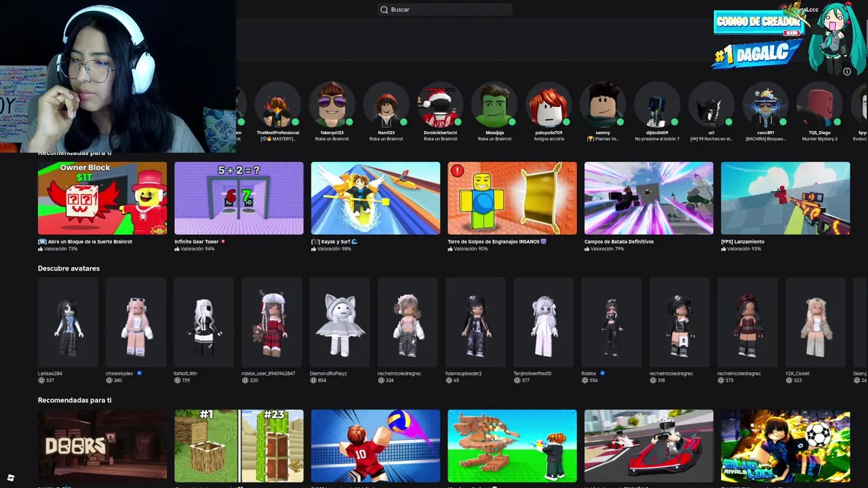
Task: Click the Buscar search field
Action: 445,9
